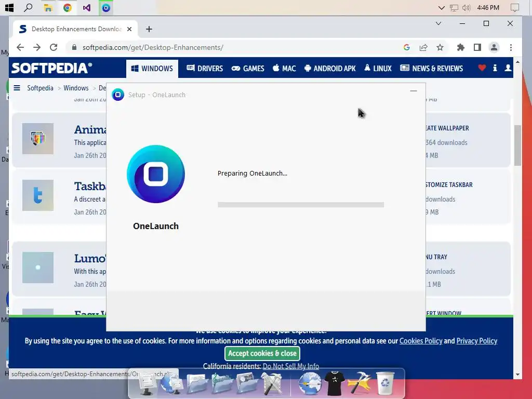Click Accept cookies & close
Viewport: 532px width, 399px height.
(262, 353)
